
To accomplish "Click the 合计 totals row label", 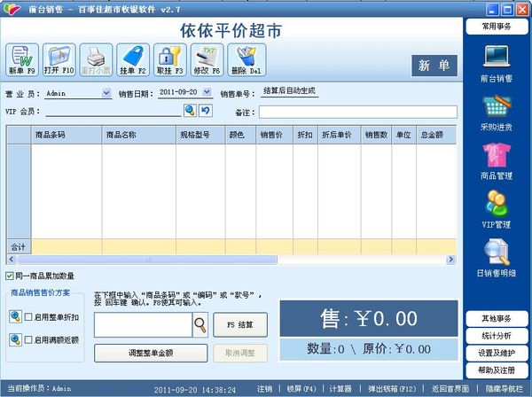I will click(x=19, y=247).
